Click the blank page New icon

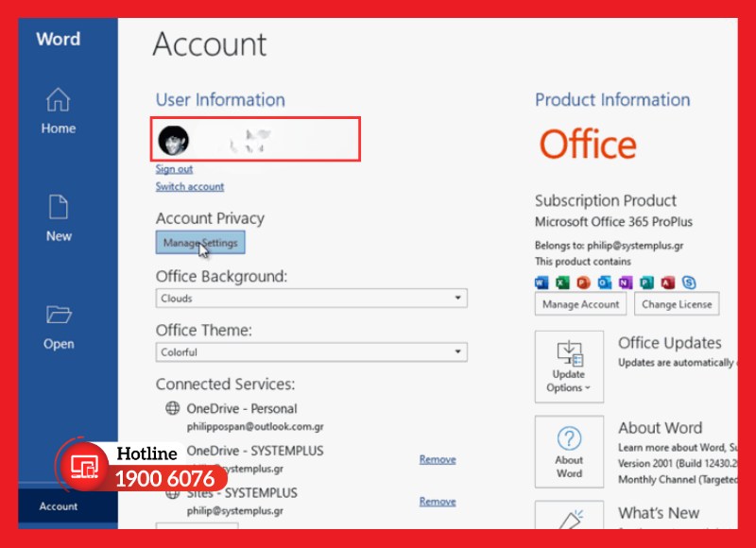click(x=59, y=207)
